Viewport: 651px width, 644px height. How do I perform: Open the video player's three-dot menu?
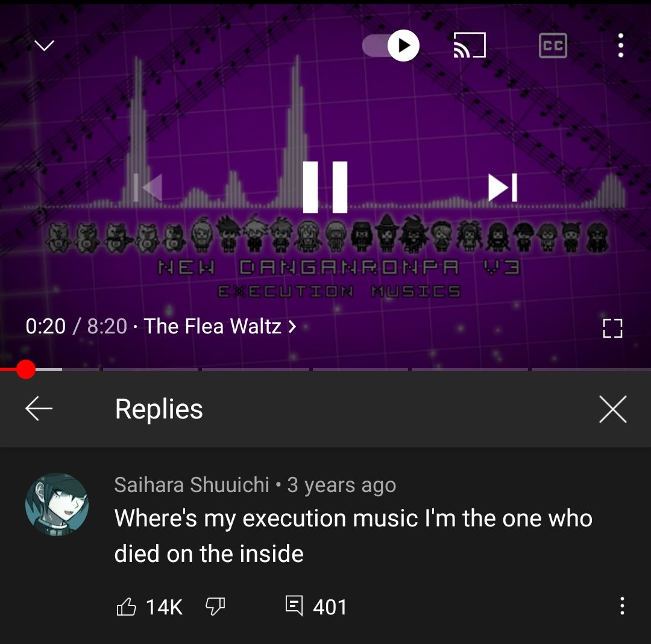(620, 45)
